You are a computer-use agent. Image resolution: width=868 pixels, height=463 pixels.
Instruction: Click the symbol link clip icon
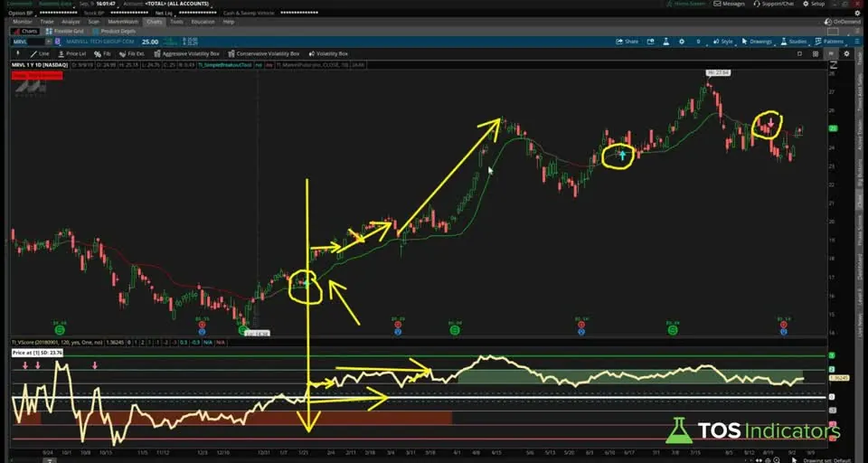click(x=58, y=42)
